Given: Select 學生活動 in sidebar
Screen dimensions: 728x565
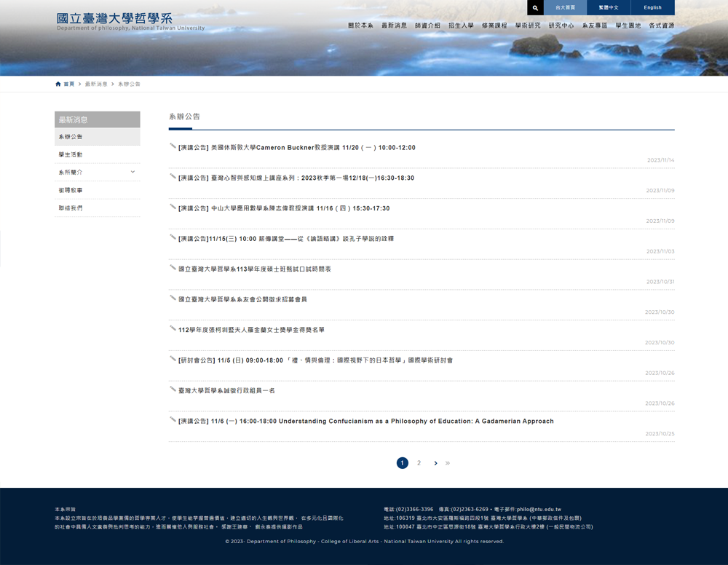Looking at the screenshot, I should (97, 154).
